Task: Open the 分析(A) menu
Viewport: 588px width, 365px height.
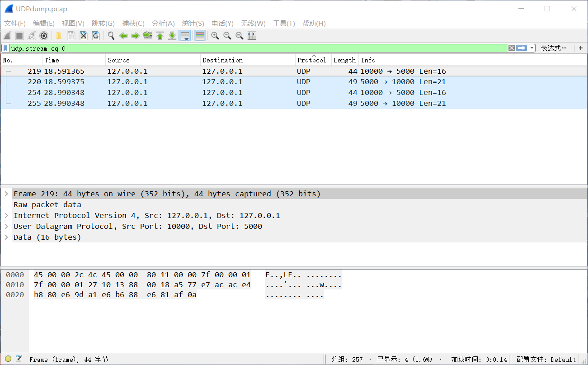Action: pos(163,24)
